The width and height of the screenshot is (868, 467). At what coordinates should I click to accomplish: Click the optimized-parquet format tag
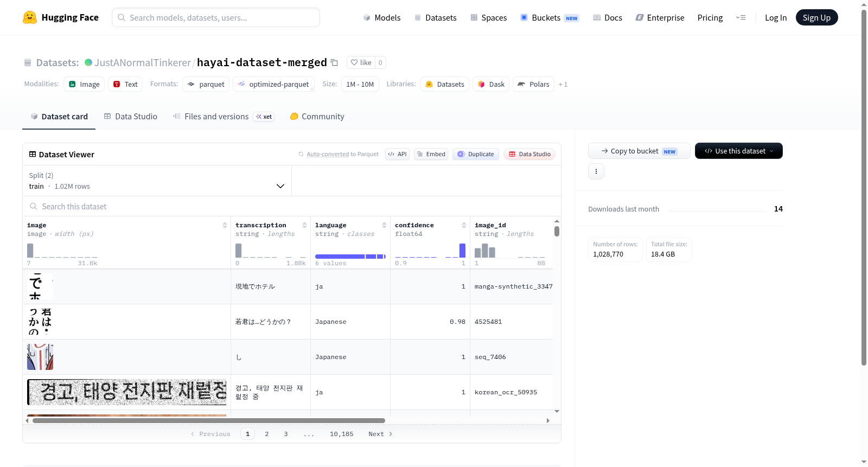(273, 84)
